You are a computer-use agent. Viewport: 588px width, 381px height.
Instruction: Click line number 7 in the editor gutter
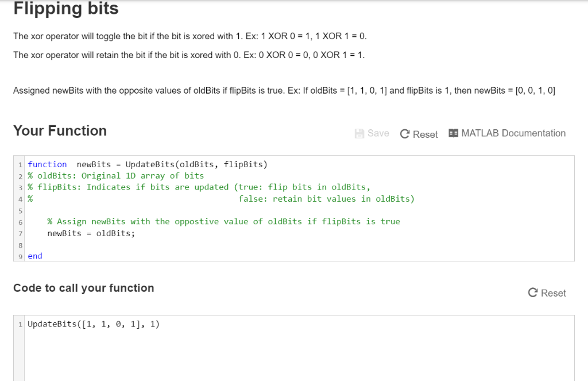coord(20,234)
